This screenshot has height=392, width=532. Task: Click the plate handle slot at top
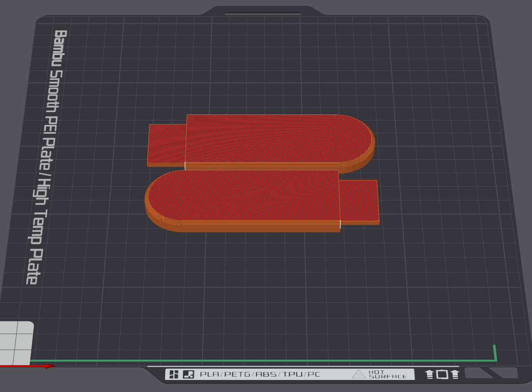tap(263, 14)
